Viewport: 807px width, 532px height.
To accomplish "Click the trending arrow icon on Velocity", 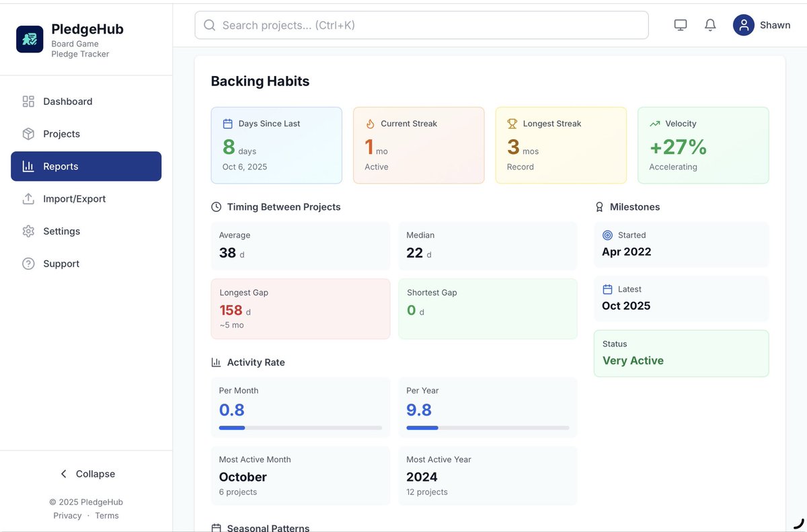I will (x=655, y=124).
